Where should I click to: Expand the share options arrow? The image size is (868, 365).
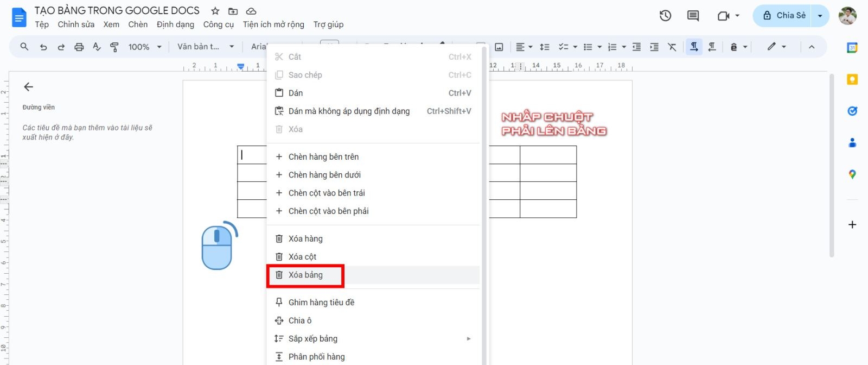(x=820, y=16)
